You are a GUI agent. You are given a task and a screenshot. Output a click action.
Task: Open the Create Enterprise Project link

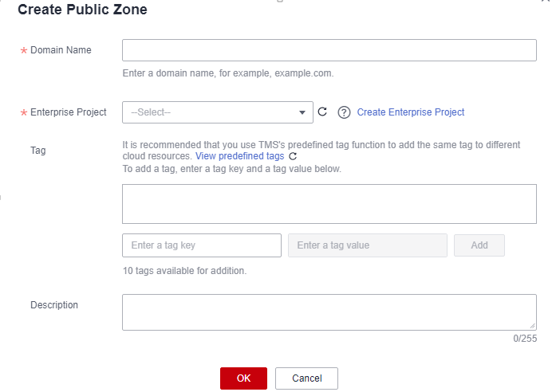pyautogui.click(x=410, y=112)
